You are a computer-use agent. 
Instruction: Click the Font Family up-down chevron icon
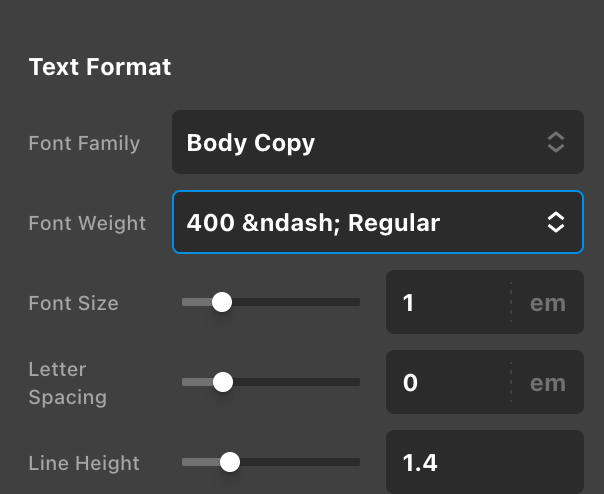click(556, 142)
